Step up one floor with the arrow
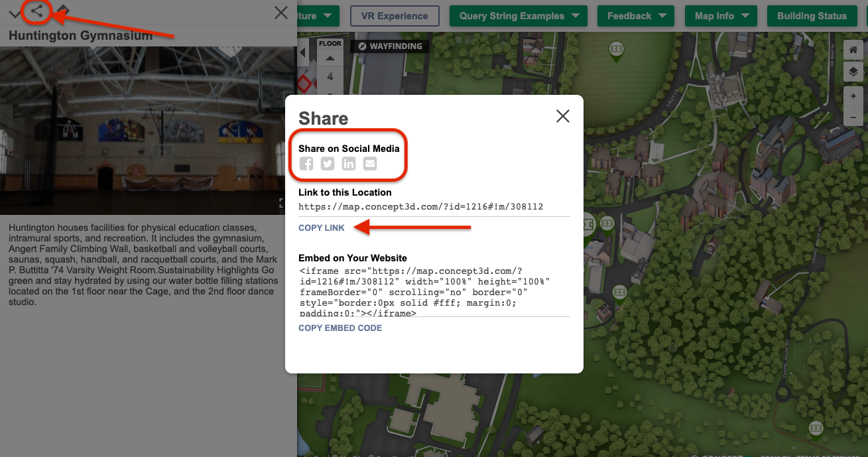 coord(330,58)
